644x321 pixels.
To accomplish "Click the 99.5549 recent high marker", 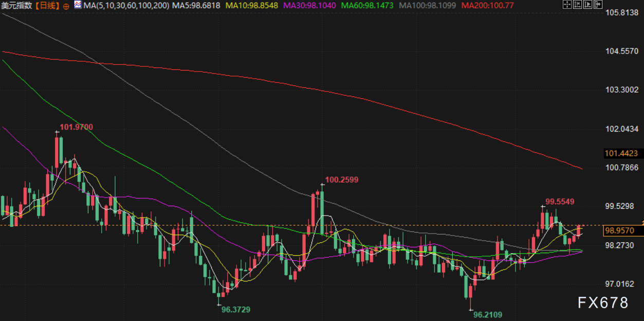I will pyautogui.click(x=560, y=201).
